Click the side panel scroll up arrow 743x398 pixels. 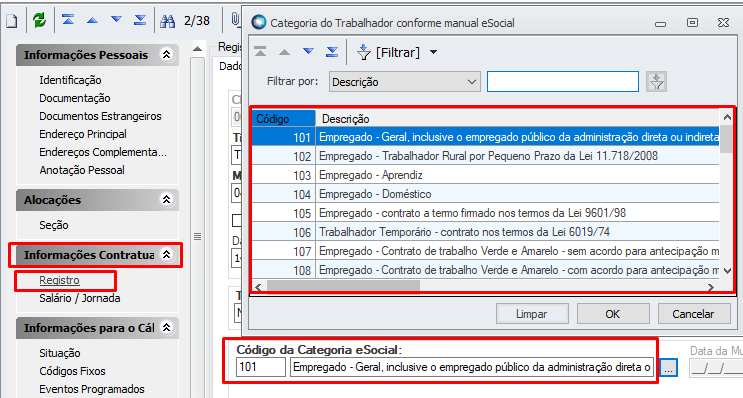198,48
